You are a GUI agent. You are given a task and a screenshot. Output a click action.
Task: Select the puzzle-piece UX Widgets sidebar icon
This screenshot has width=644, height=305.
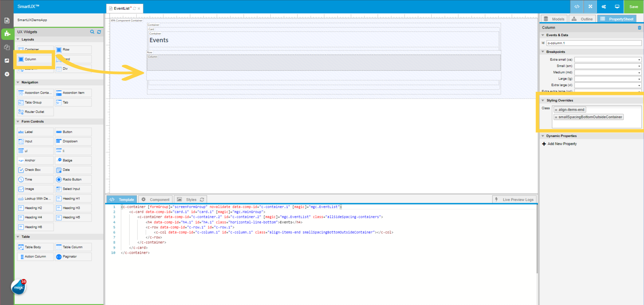(x=7, y=34)
